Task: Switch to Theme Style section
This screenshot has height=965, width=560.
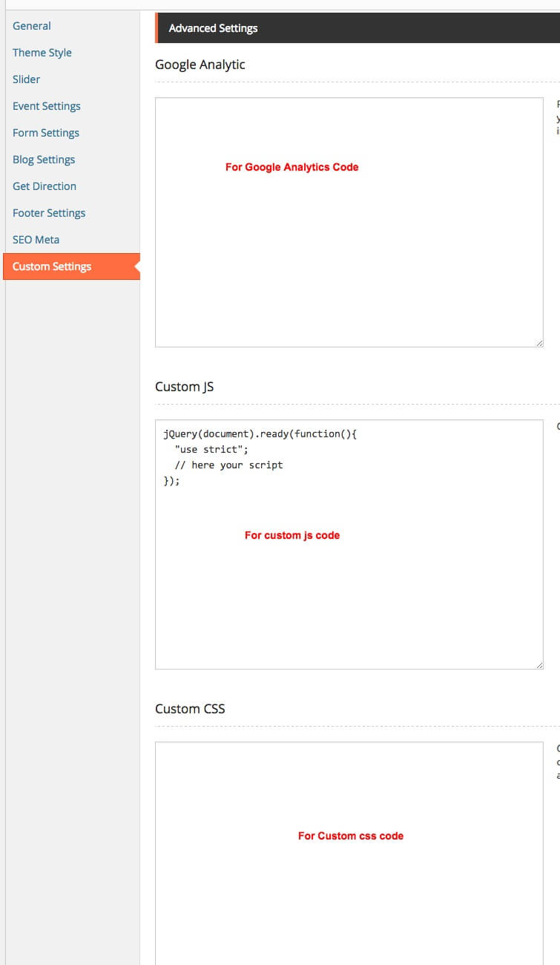Action: click(x=42, y=53)
